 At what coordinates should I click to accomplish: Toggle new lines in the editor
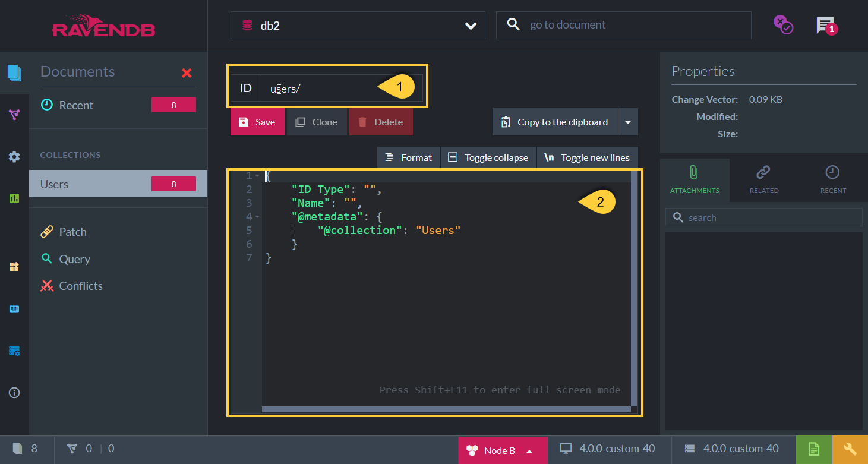click(587, 157)
